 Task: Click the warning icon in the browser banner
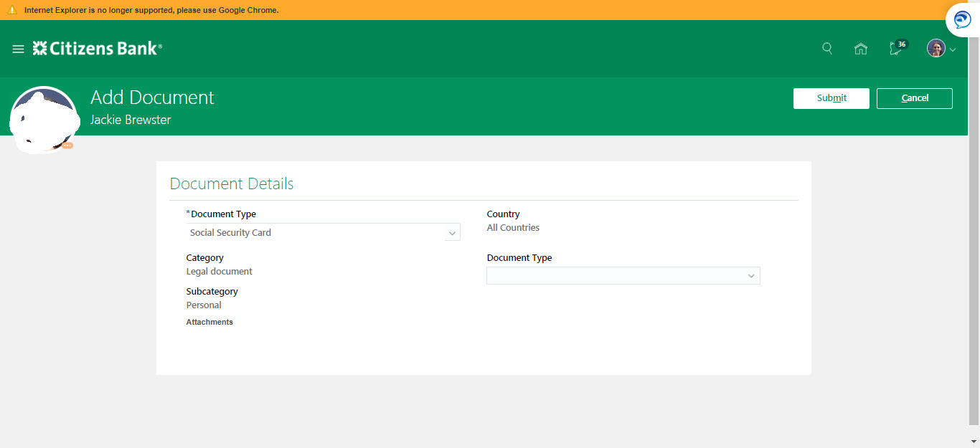pos(10,10)
